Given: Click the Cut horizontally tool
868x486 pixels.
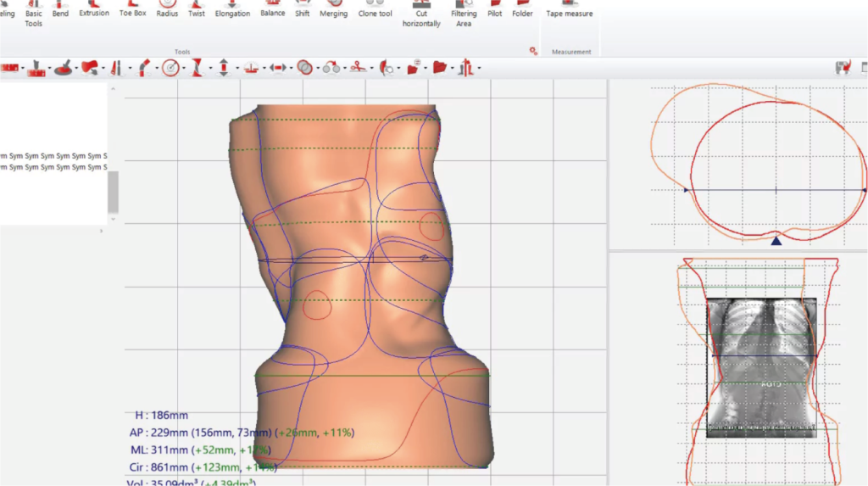Looking at the screenshot, I should (421, 14).
